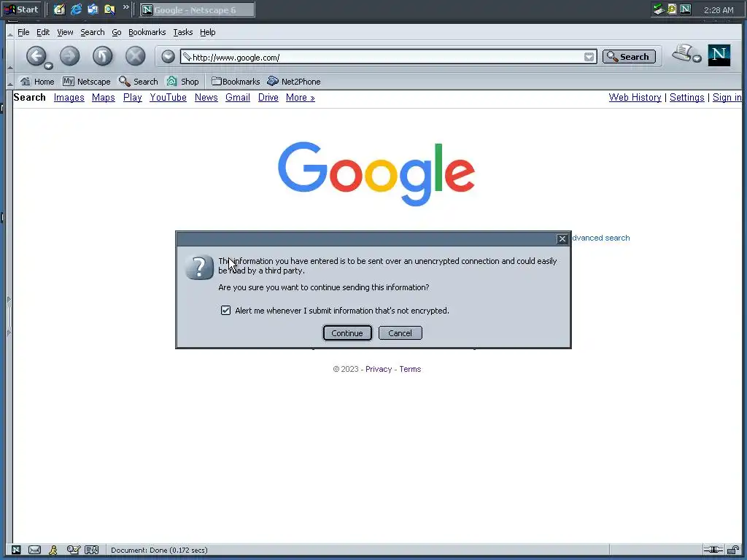The width and height of the screenshot is (747, 560).
Task: Print the page using the printer icon
Action: (x=683, y=52)
